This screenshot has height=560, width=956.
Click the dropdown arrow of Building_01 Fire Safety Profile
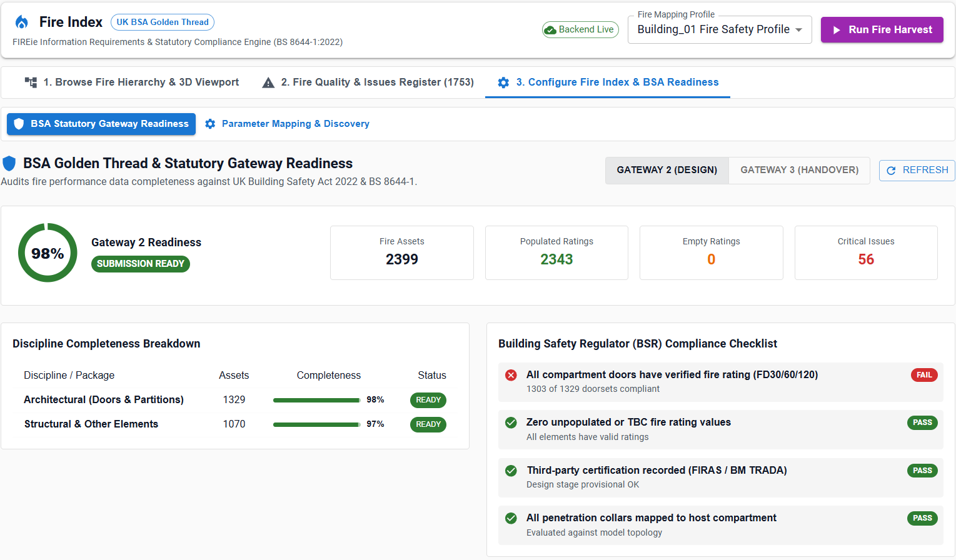798,30
